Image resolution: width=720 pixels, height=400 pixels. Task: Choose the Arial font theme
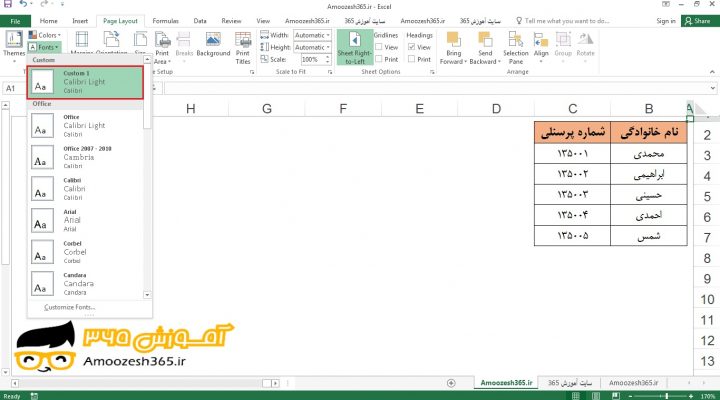click(x=86, y=220)
